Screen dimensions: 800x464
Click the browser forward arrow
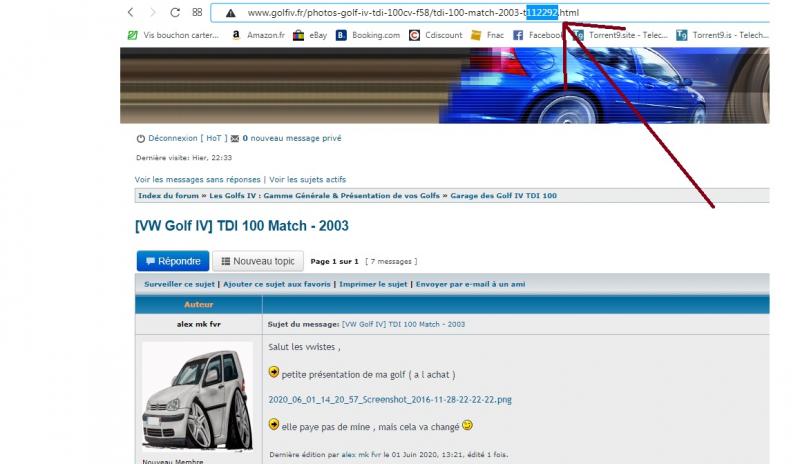pos(153,12)
